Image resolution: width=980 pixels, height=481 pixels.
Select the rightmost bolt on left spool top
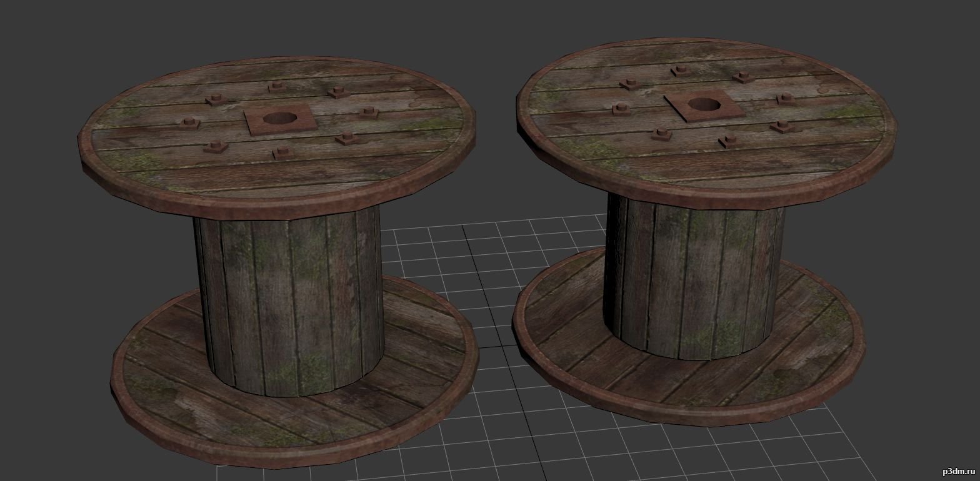coord(367,112)
